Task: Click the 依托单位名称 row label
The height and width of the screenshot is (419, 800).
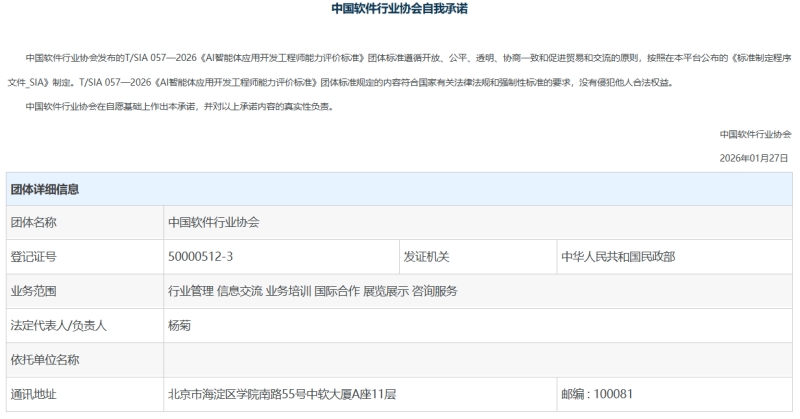Action: 45,359
